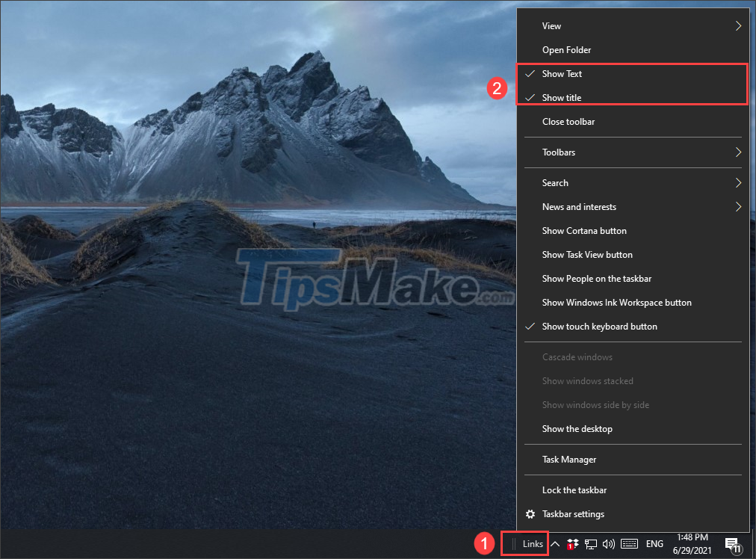Image resolution: width=756 pixels, height=559 pixels.
Task: Expand the Toolbars submenu
Action: [x=559, y=152]
